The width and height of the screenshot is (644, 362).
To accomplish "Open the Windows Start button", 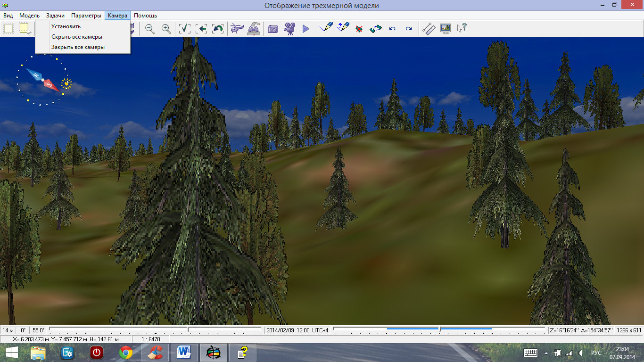I will click(12, 353).
